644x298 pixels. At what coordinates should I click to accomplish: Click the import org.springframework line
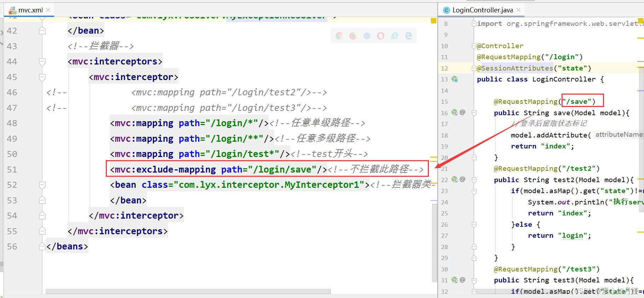pyautogui.click(x=560, y=23)
